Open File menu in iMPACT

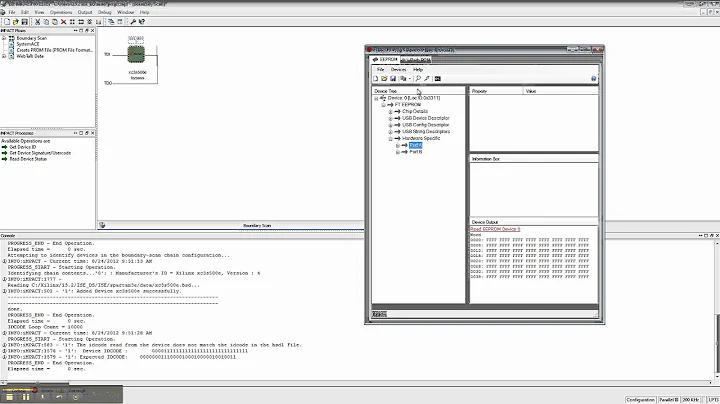12,12
